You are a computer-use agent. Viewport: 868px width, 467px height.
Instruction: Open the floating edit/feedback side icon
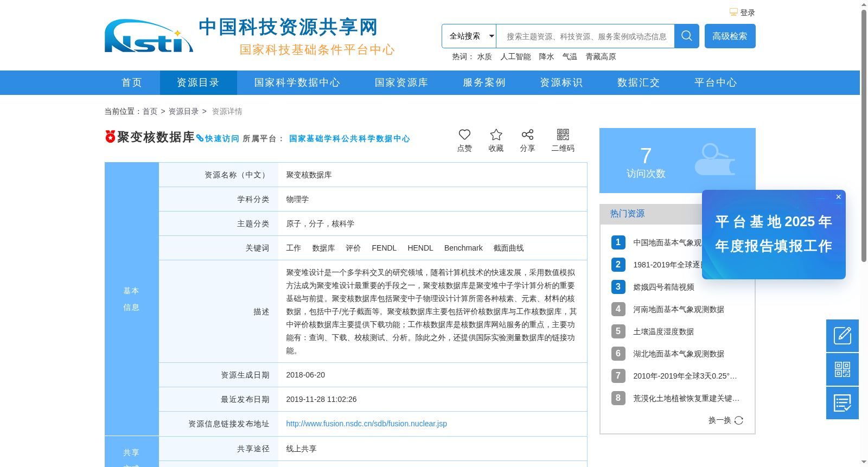coord(843,336)
